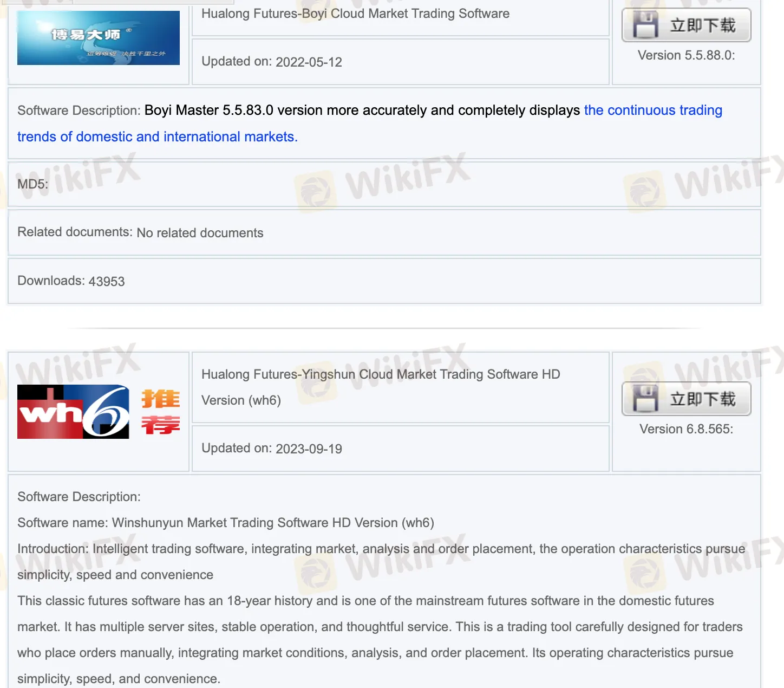Click the Version 5.5.88.0 label
The height and width of the screenshot is (688, 784).
(x=686, y=55)
